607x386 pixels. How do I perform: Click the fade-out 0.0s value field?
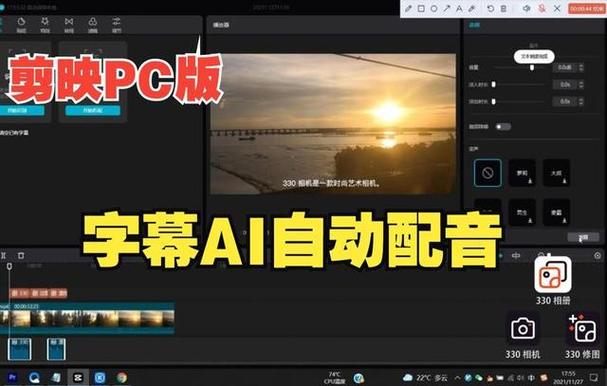[564, 101]
